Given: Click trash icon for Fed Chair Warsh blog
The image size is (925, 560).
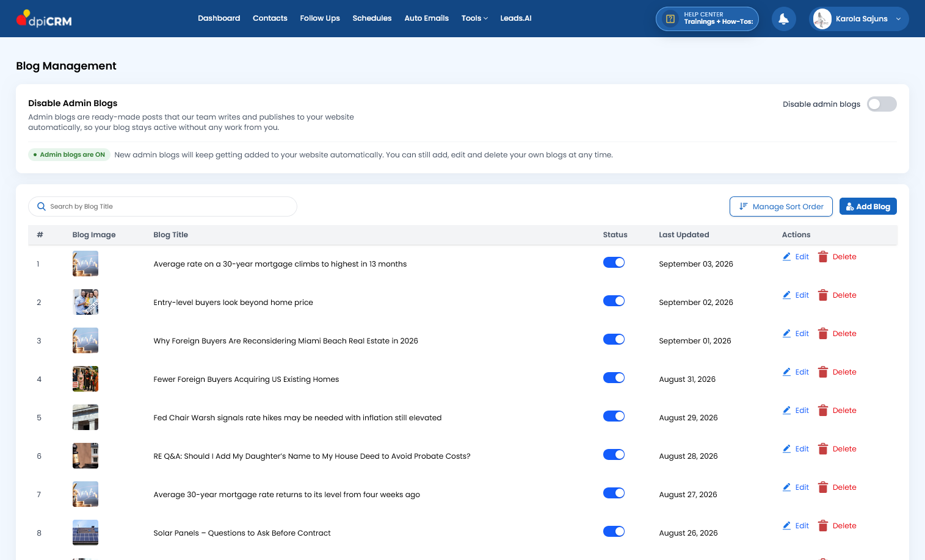Looking at the screenshot, I should (823, 411).
